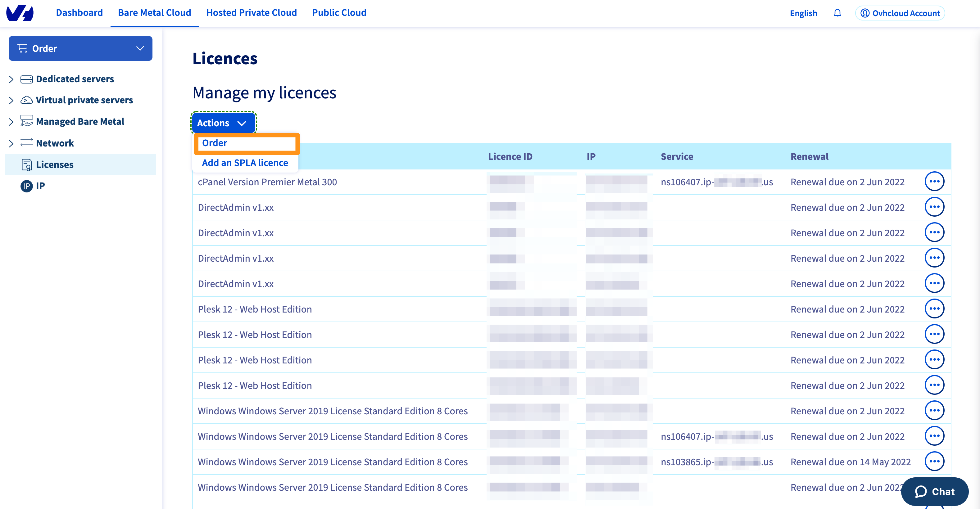This screenshot has height=509, width=980.
Task: Open the Hosted Private Cloud tab
Action: [x=252, y=12]
